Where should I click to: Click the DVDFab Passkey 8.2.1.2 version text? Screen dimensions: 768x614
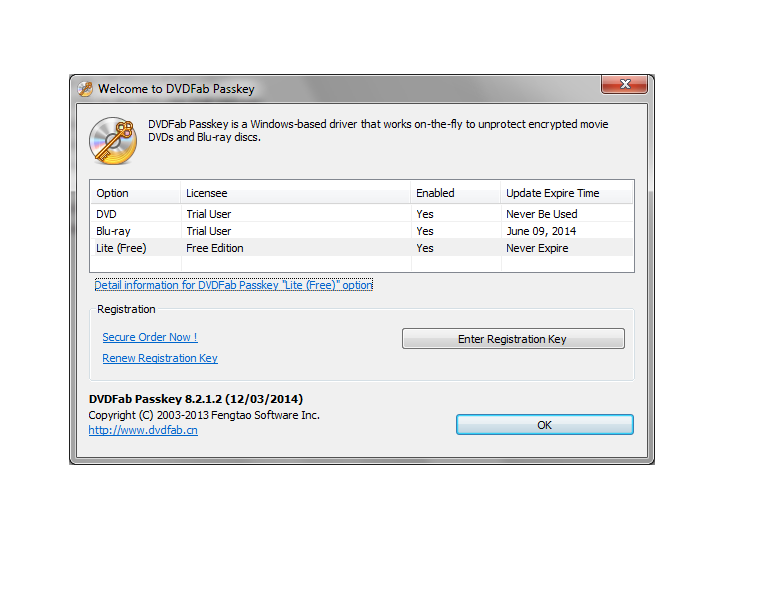[x=196, y=399]
